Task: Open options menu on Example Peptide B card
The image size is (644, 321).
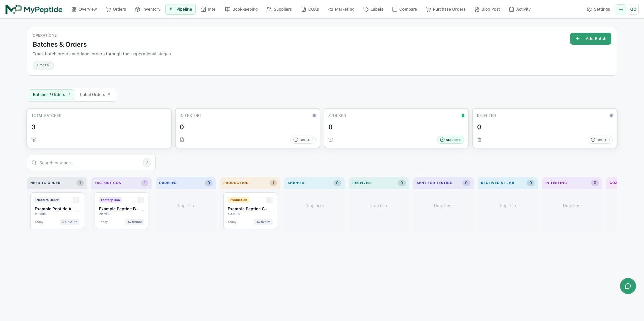Action: point(141,200)
